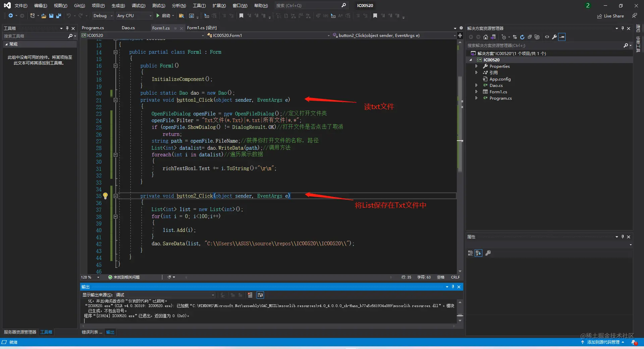Open the 调试(D) menu
Image resolution: width=644 pixels, height=349 pixels.
[139, 5]
